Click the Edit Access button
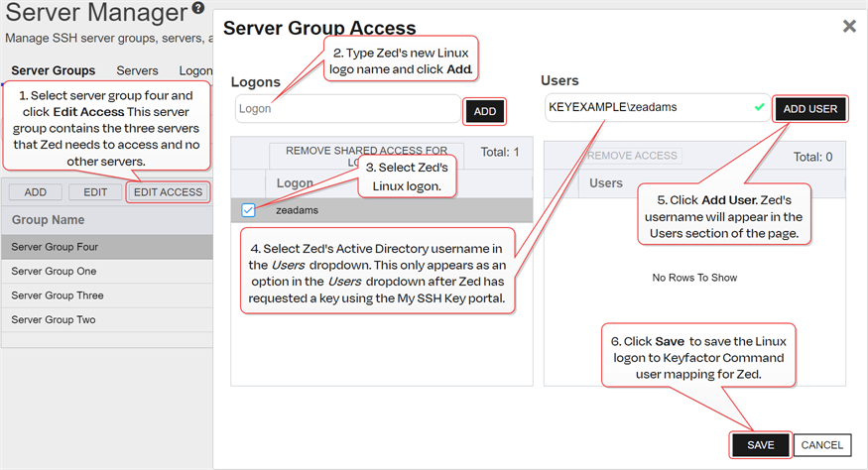The image size is (868, 470). pos(168,191)
